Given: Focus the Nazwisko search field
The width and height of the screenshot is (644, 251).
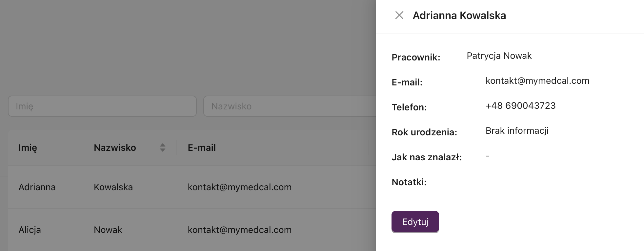Looking at the screenshot, I should pyautogui.click(x=289, y=106).
